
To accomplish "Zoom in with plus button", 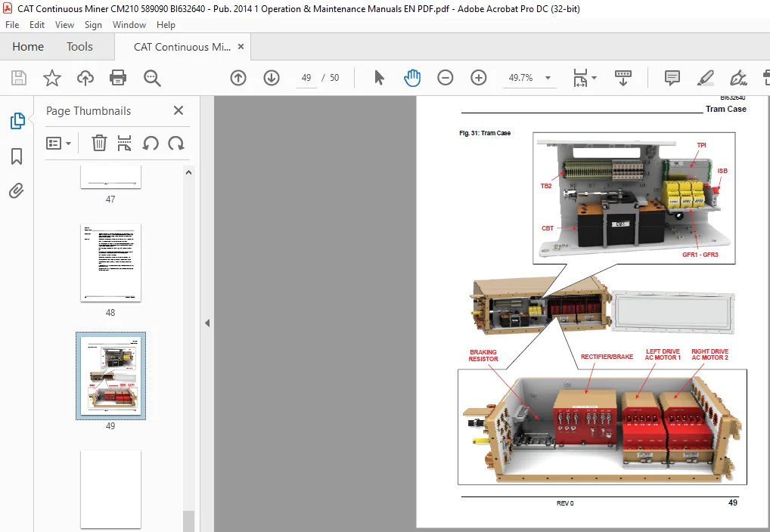I will (x=478, y=78).
